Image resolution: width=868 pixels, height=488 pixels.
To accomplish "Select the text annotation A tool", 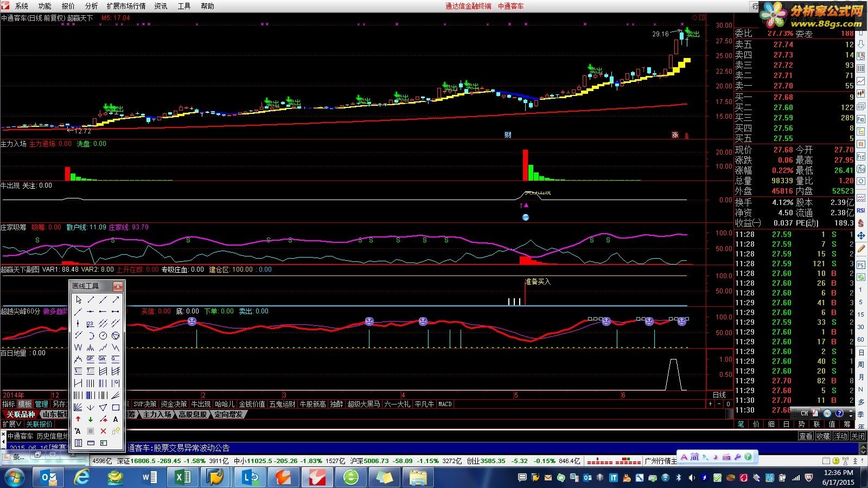I will [x=116, y=419].
